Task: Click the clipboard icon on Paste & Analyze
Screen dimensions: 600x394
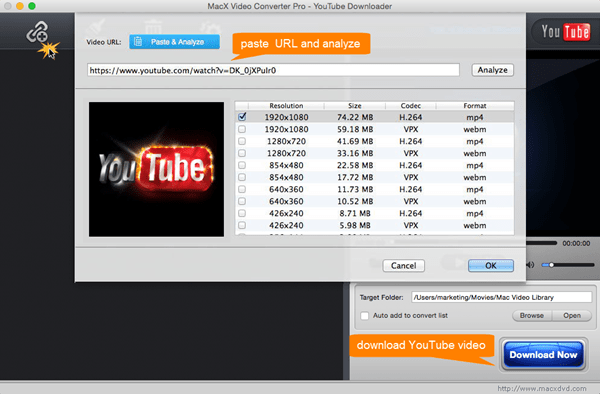Action: [139, 42]
